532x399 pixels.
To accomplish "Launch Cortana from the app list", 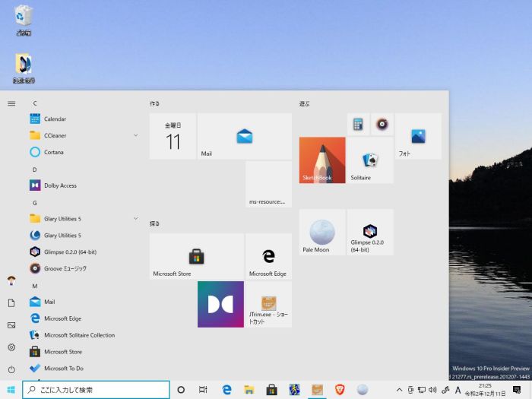I will click(x=54, y=152).
